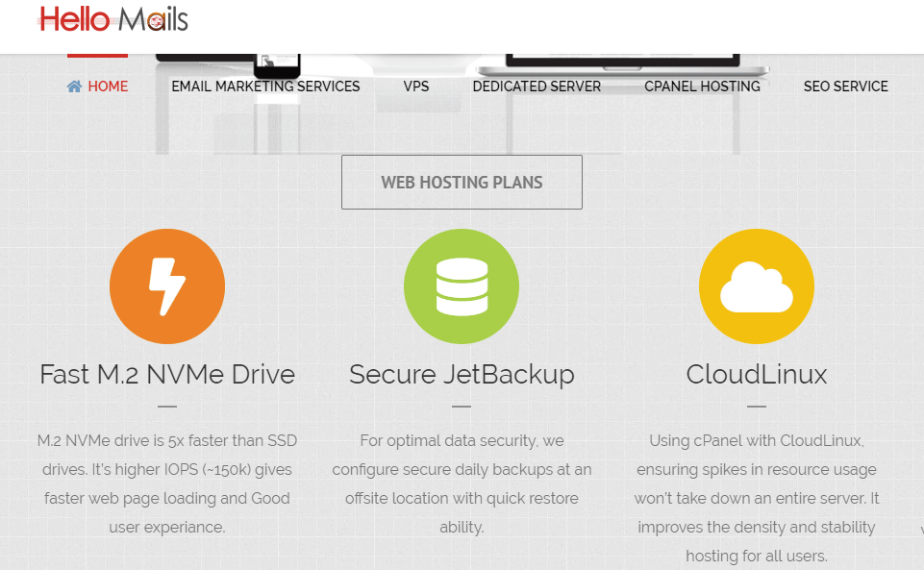924x570 pixels.
Task: Click the orange lightning bolt icon
Action: click(x=167, y=286)
